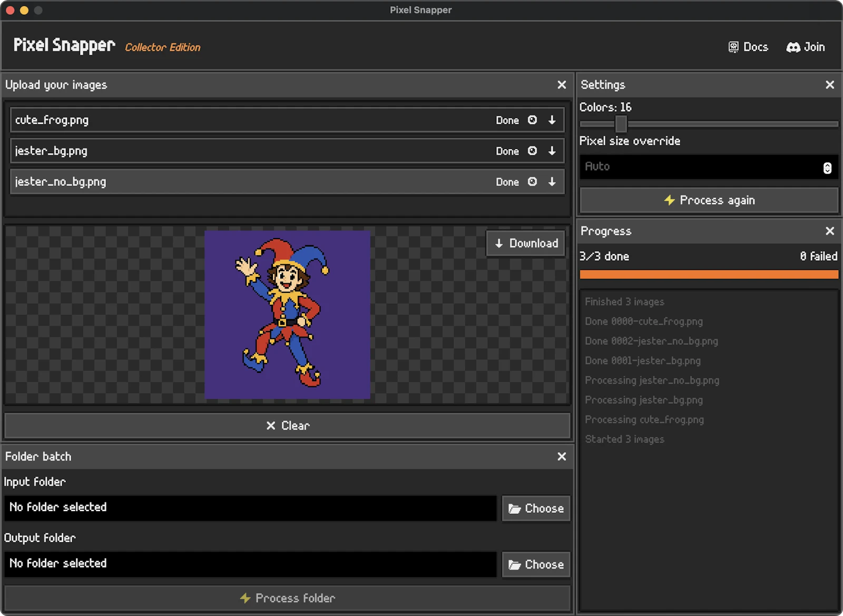Click 'Done 0001-jester_bg.png' log entry

[x=642, y=361]
